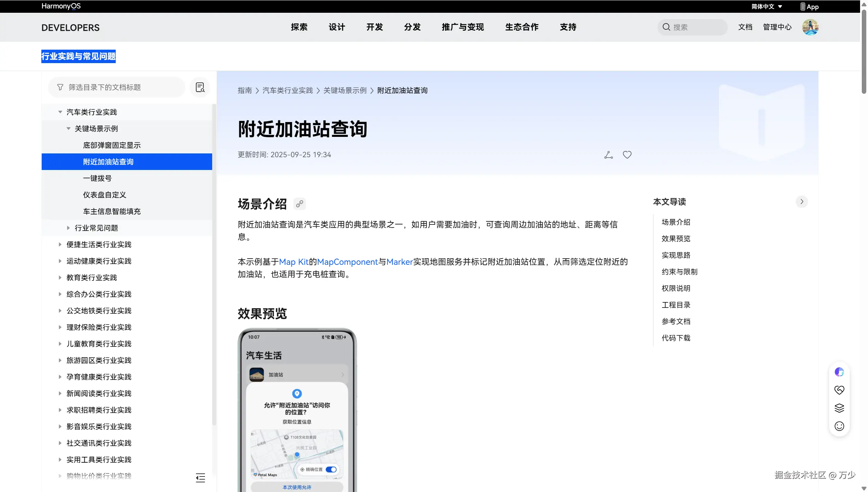Collapse the 汽车类行业实践 tree section
The image size is (868, 492).
(x=60, y=112)
